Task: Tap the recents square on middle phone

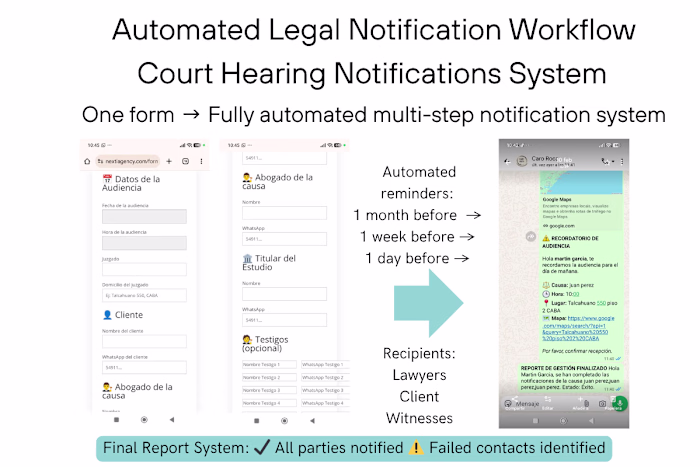Action: [x=256, y=421]
